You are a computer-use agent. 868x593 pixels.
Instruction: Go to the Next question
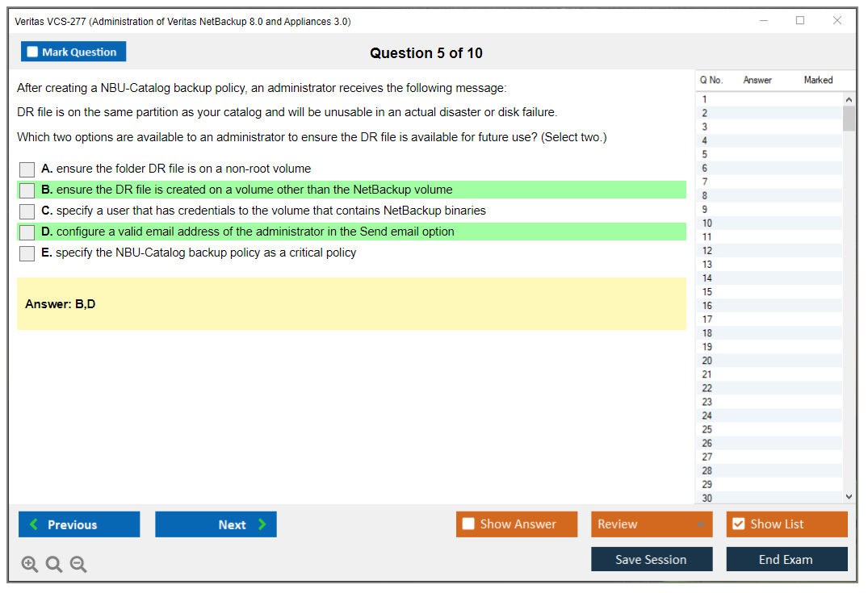pyautogui.click(x=216, y=524)
